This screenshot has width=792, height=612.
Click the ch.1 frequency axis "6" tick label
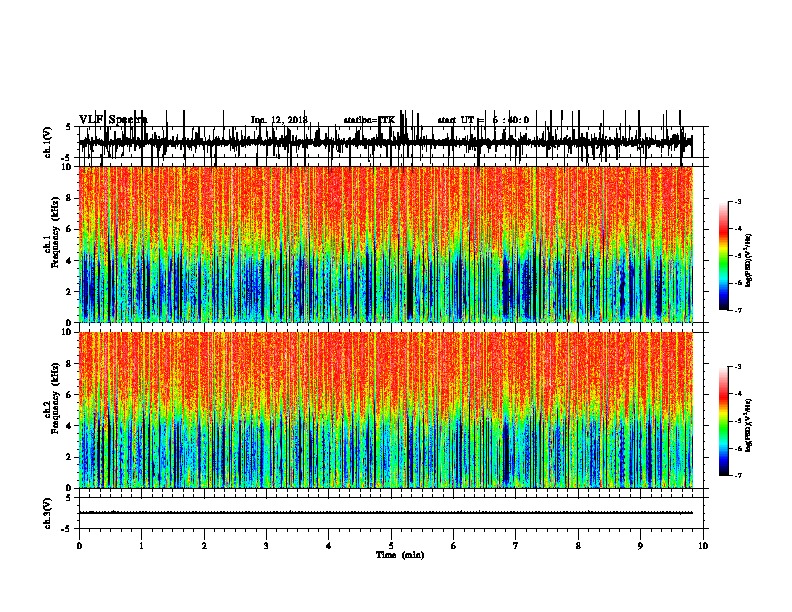click(x=70, y=229)
